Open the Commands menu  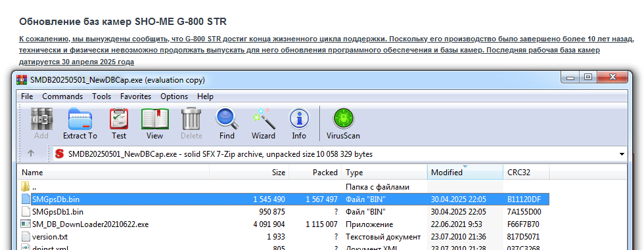pyautogui.click(x=62, y=96)
